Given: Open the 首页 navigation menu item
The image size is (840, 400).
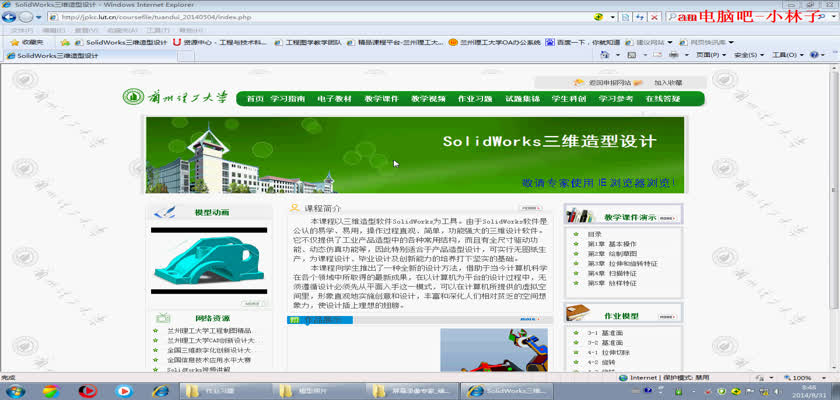Looking at the screenshot, I should (x=256, y=99).
